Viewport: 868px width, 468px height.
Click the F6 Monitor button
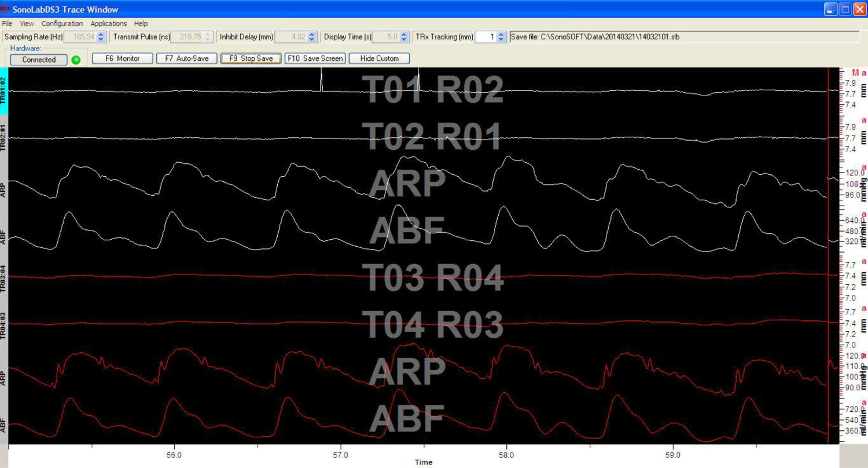tap(123, 58)
